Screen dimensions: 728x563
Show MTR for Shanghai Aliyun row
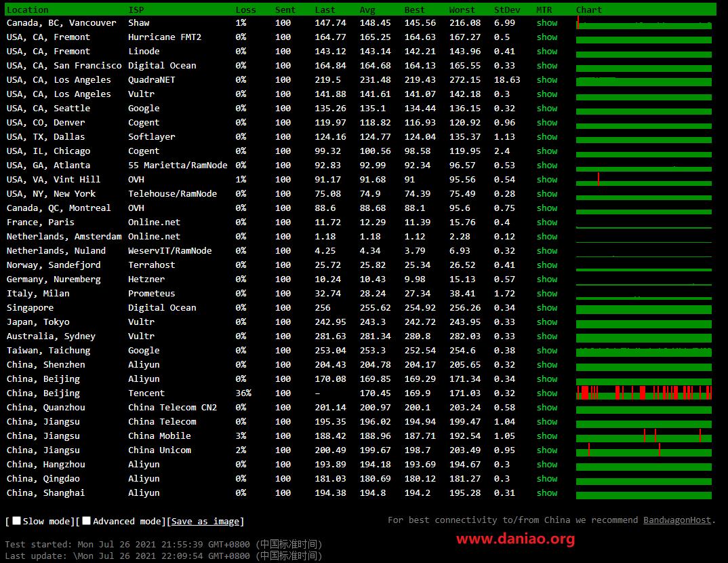(547, 493)
